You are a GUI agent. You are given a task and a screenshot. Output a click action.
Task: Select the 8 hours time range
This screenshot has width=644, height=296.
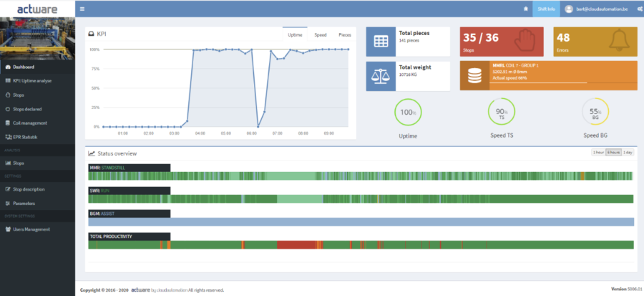coord(613,153)
